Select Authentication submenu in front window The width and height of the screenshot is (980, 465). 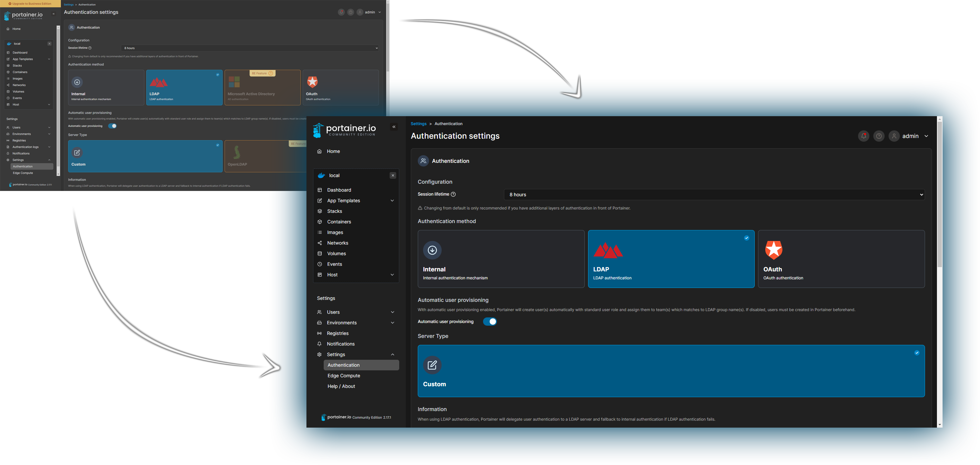click(x=361, y=365)
